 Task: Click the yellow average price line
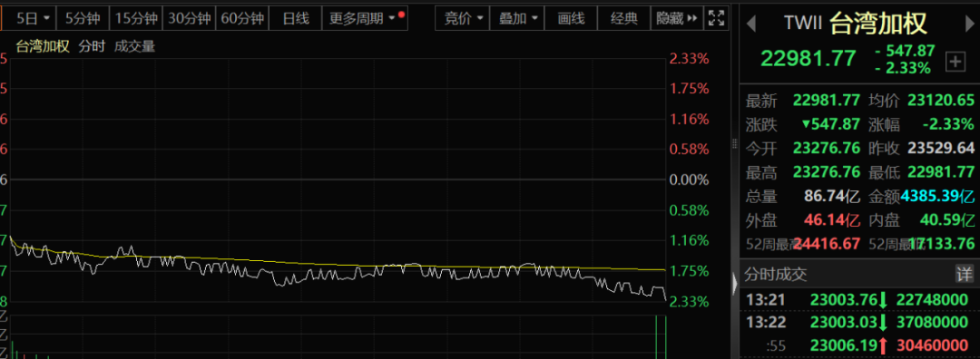pyautogui.click(x=375, y=265)
